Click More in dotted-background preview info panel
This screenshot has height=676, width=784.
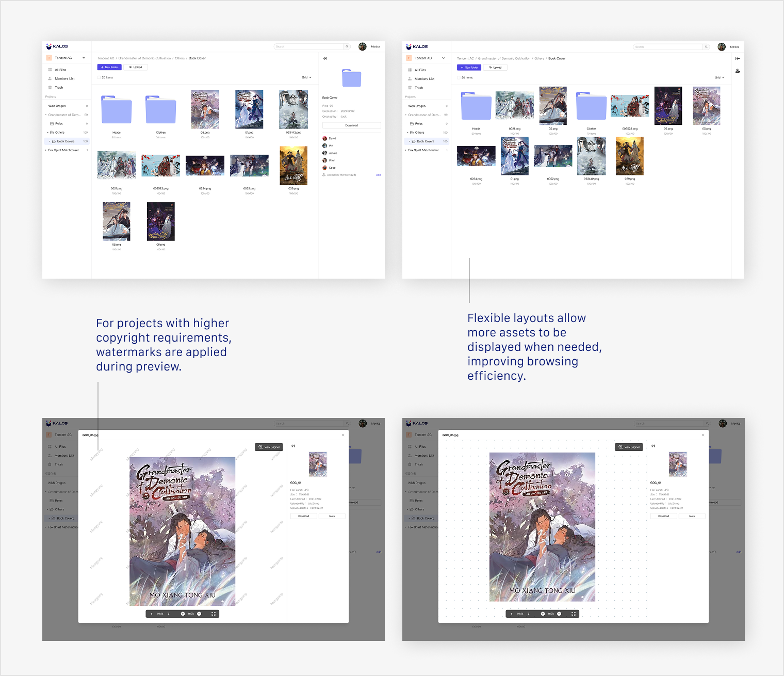(x=692, y=516)
